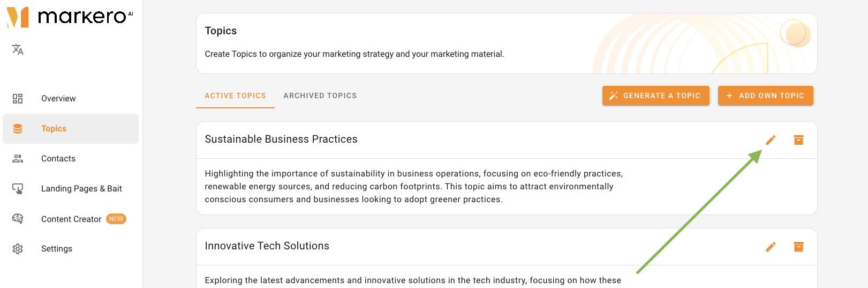Screen dimensions: 868x288
Task: Archive the Innovative Tech Solutions topic
Action: tap(798, 247)
